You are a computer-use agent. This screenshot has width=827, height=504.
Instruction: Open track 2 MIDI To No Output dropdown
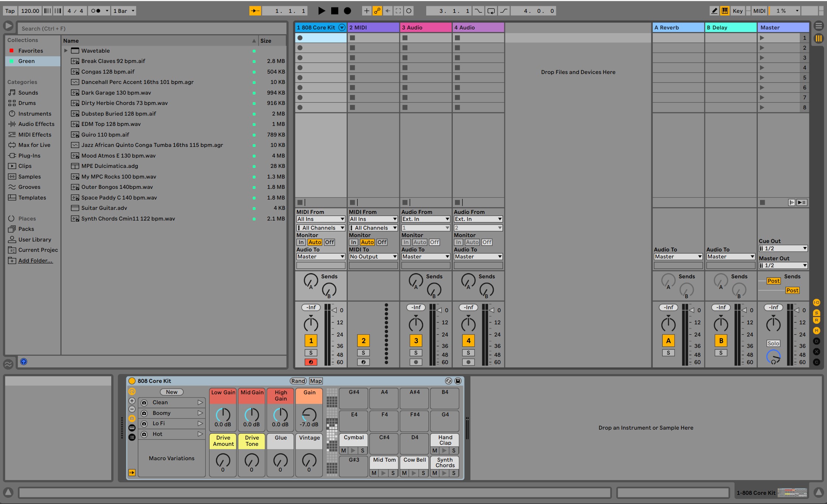[373, 257]
